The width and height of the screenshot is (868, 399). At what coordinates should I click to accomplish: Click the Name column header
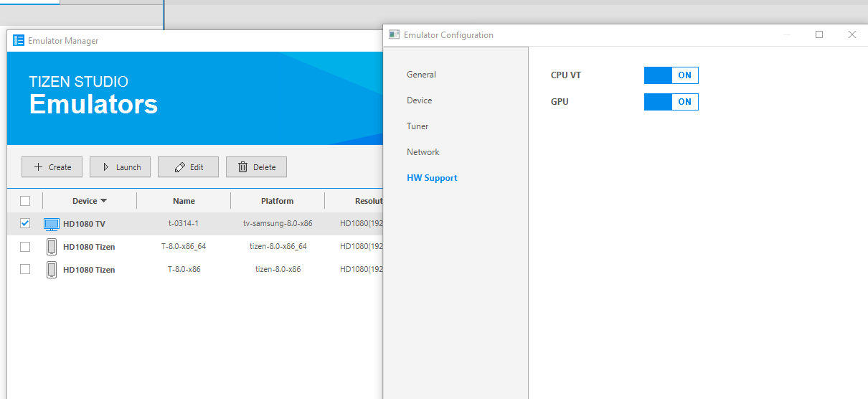[184, 201]
